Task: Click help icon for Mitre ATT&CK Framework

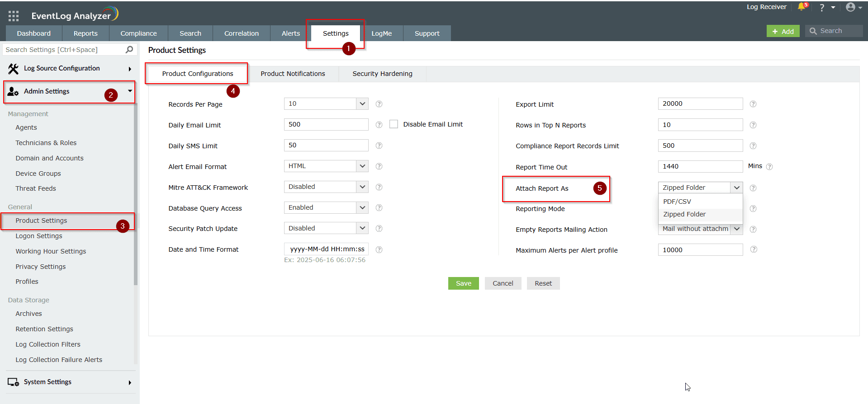Action: [x=379, y=187]
